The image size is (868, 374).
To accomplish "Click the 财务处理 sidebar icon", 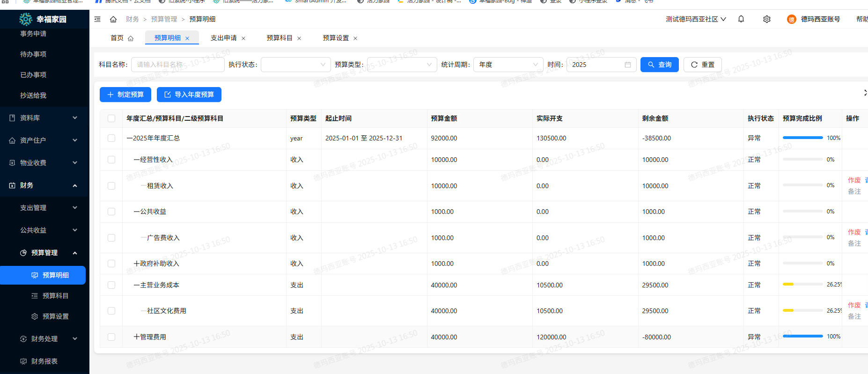I will [23, 339].
